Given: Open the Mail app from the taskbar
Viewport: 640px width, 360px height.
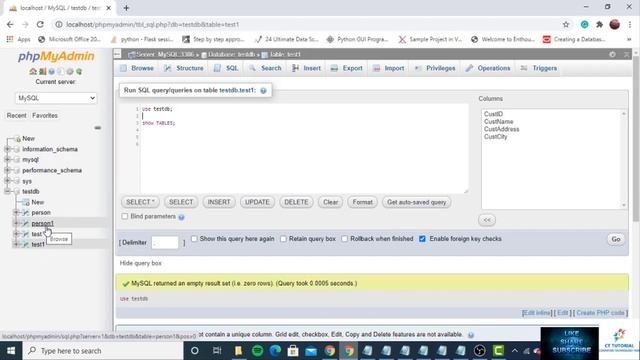Looking at the screenshot, I should [311, 351].
